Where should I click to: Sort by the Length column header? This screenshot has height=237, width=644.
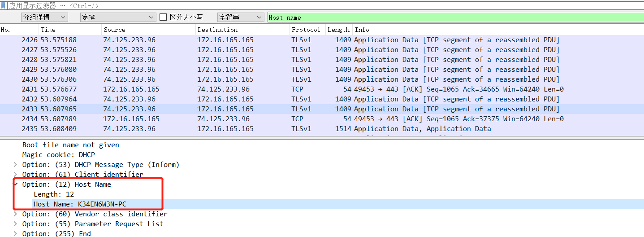tap(339, 30)
